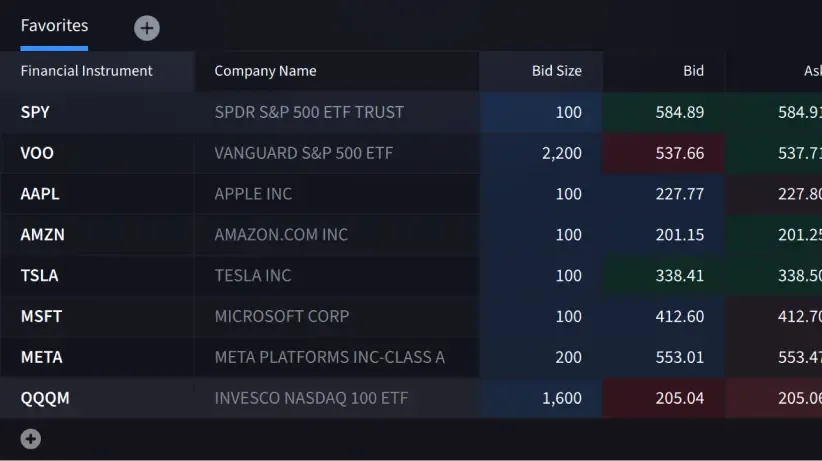Click the Bid column header
The height and width of the screenshot is (461, 822).
(x=693, y=71)
